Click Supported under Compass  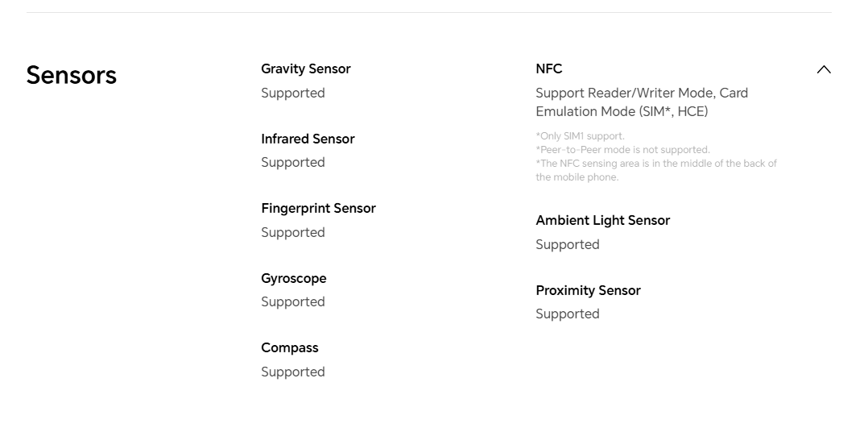click(x=293, y=372)
